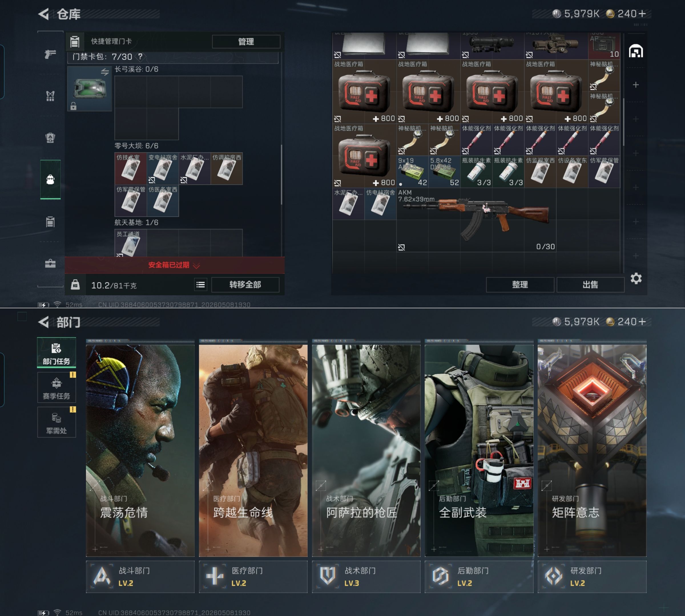Open the tactical vest icon in warehouse sidebar
Image resolution: width=685 pixels, height=616 pixels.
click(50, 96)
